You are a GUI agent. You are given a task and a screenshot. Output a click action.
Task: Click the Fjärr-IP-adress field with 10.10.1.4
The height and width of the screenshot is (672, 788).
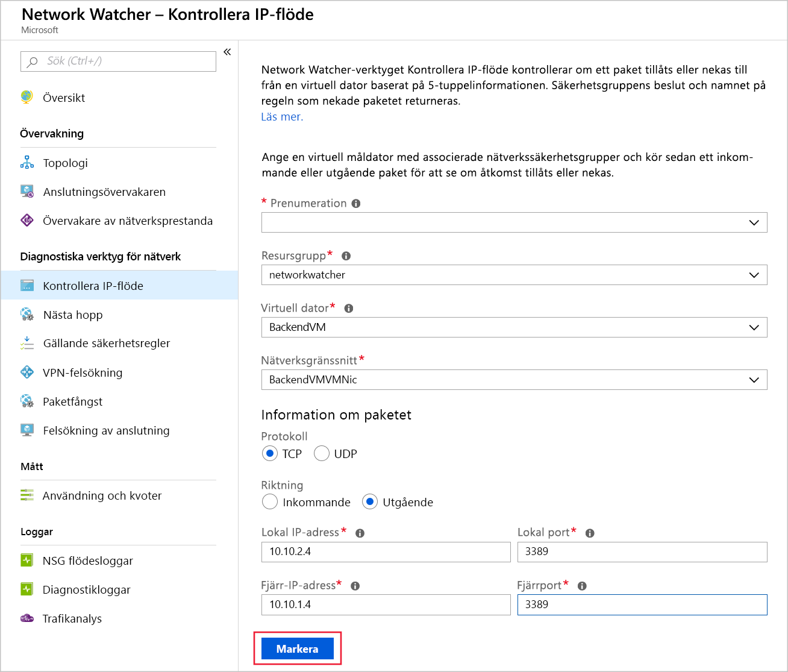coord(386,605)
